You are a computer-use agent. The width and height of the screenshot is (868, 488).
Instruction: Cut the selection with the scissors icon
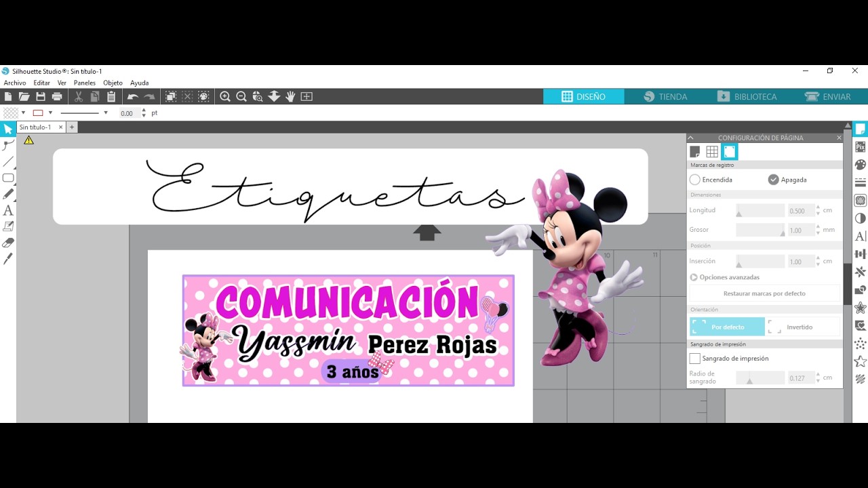click(79, 97)
